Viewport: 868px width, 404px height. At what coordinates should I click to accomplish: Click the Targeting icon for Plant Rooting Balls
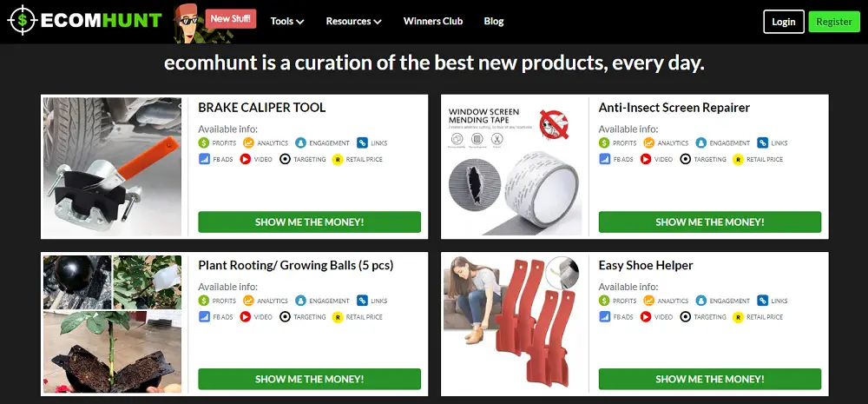(285, 317)
